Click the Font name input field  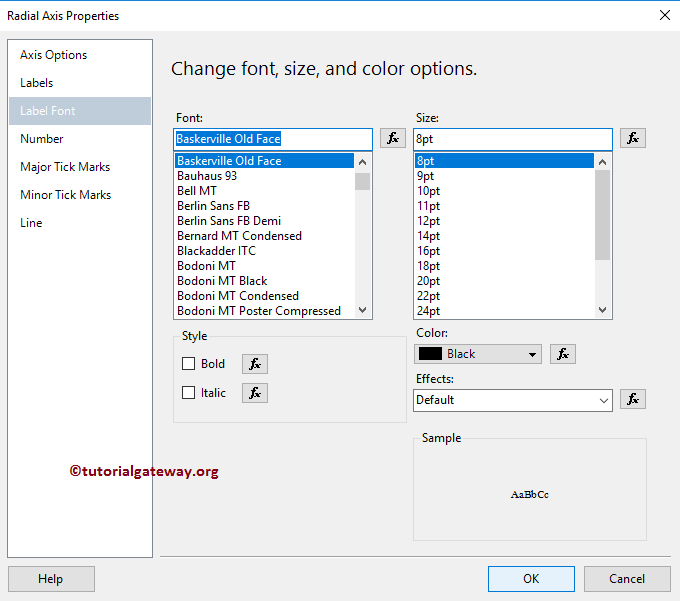tap(273, 139)
